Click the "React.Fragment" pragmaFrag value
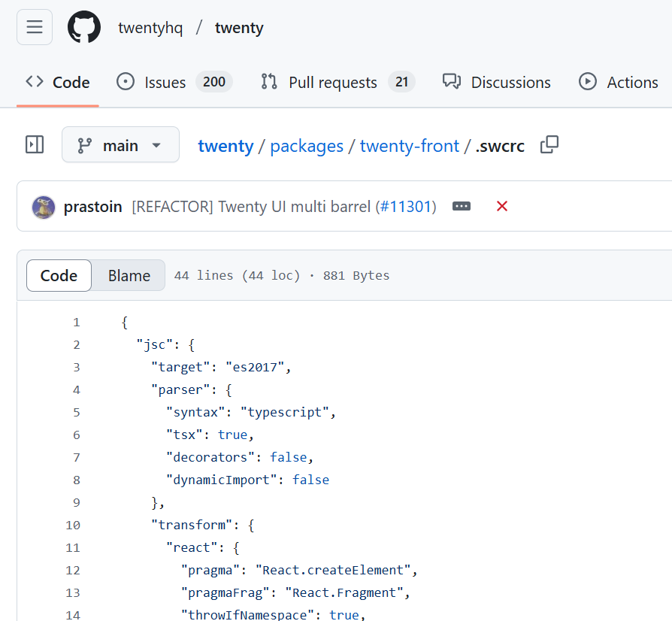The height and width of the screenshot is (621, 672). click(344, 592)
